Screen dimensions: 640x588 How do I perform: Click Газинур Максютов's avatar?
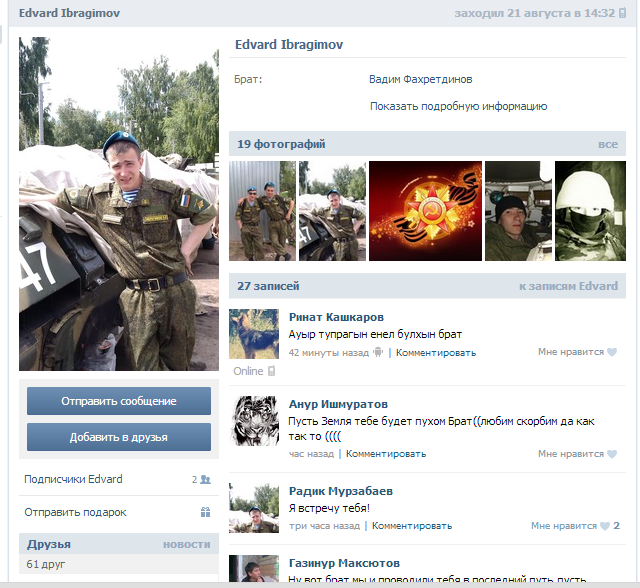point(254,568)
